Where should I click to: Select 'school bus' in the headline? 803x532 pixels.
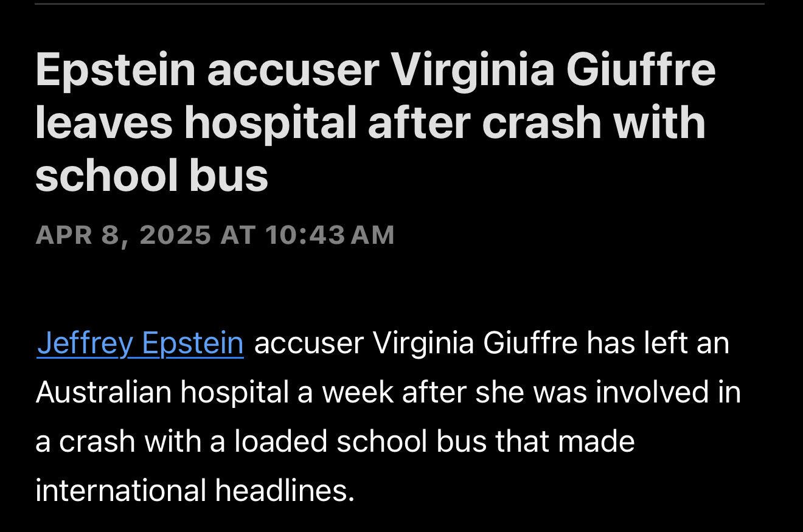point(151,176)
